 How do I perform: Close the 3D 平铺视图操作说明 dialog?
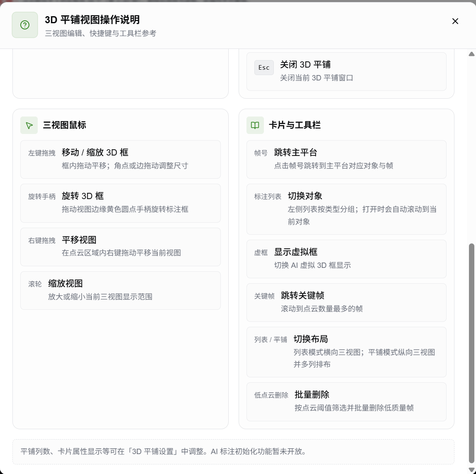pos(455,21)
